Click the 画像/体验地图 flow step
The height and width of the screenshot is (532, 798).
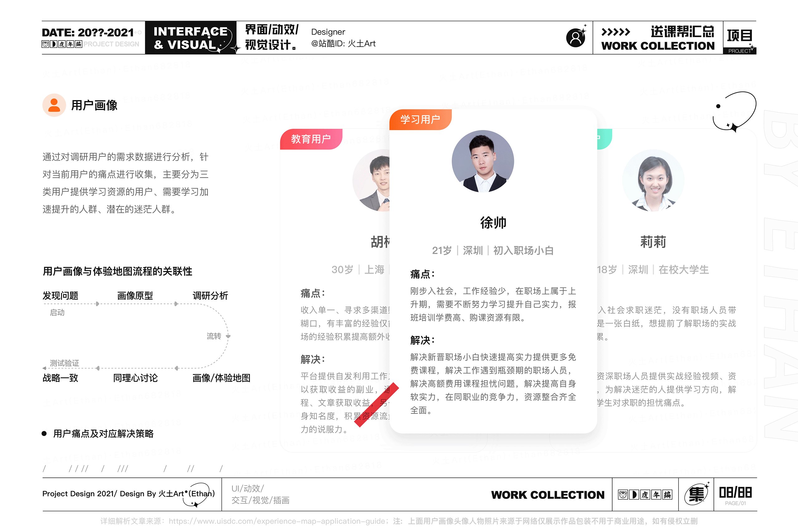pos(222,378)
